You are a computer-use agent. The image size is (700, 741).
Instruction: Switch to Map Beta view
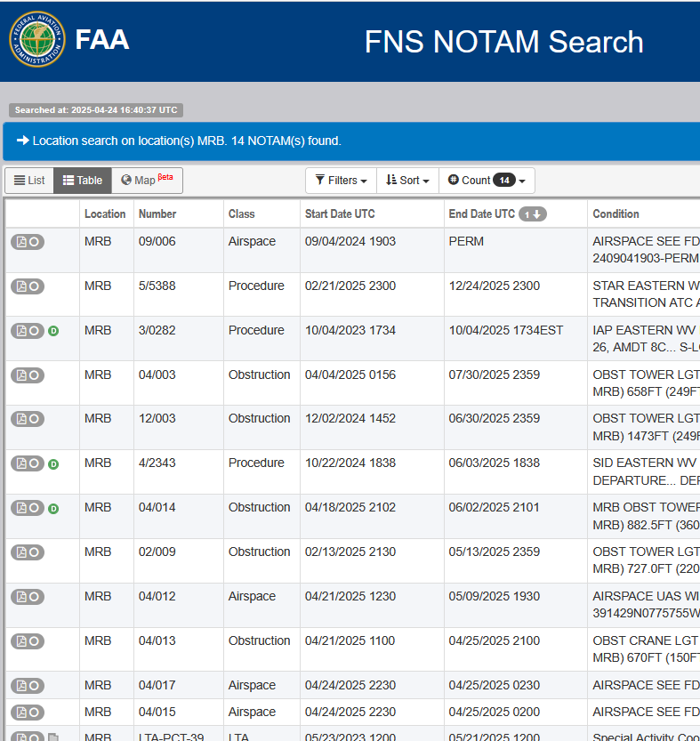[x=147, y=181]
